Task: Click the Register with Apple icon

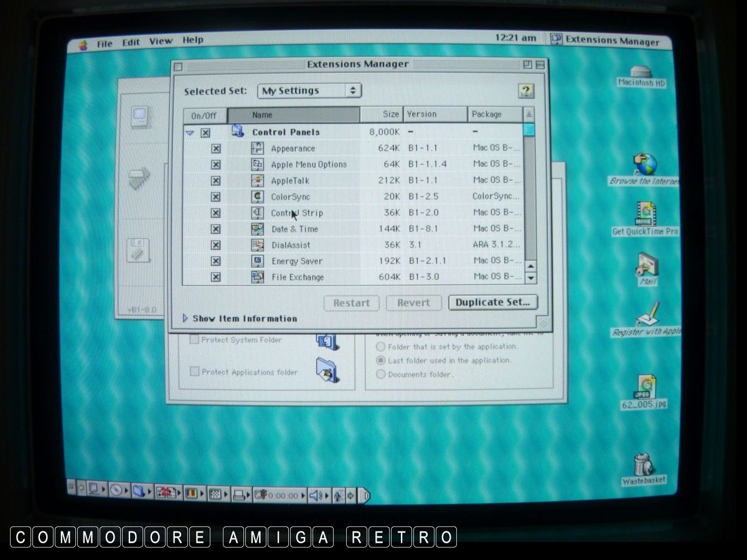Action: click(x=647, y=314)
